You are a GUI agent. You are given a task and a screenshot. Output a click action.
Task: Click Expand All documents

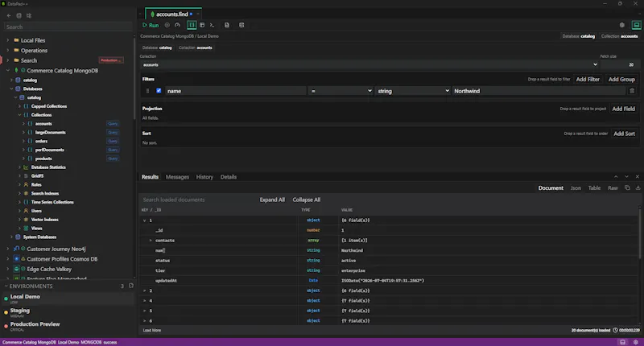point(272,200)
